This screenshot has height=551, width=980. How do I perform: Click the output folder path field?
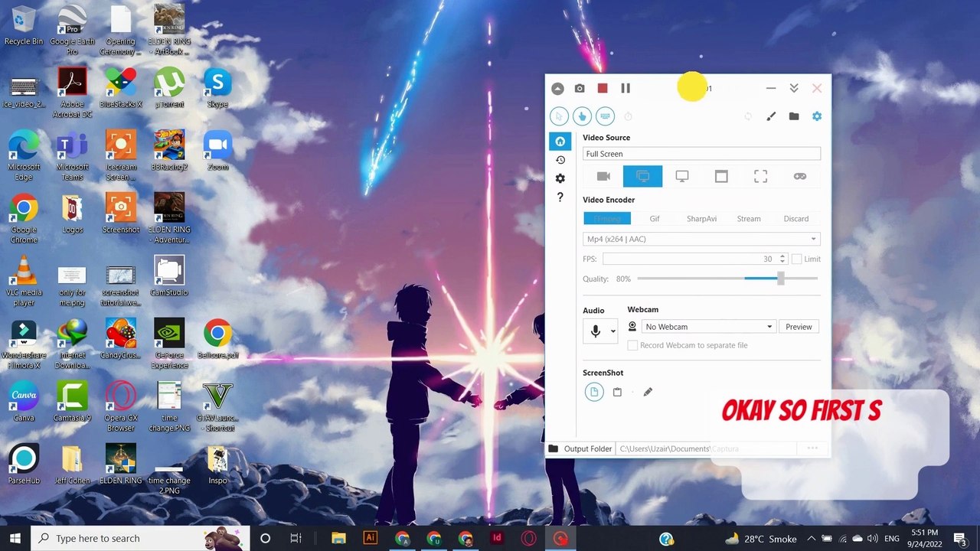pyautogui.click(x=704, y=449)
